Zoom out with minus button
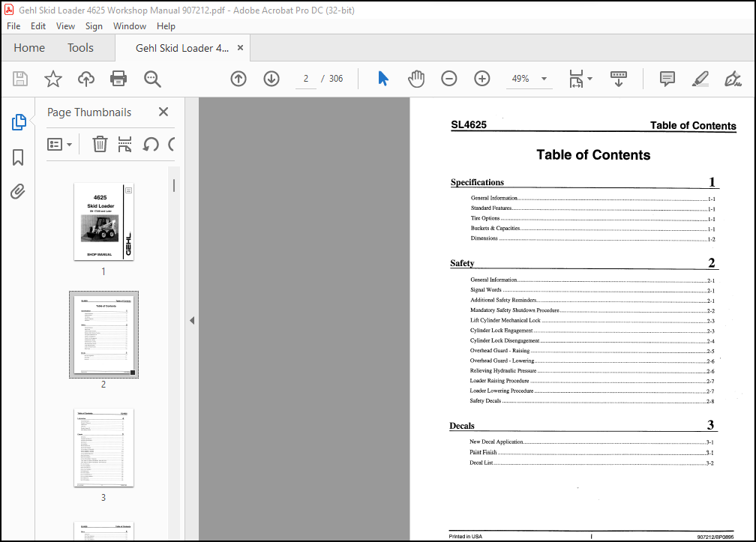The width and height of the screenshot is (756, 542). pyautogui.click(x=448, y=79)
